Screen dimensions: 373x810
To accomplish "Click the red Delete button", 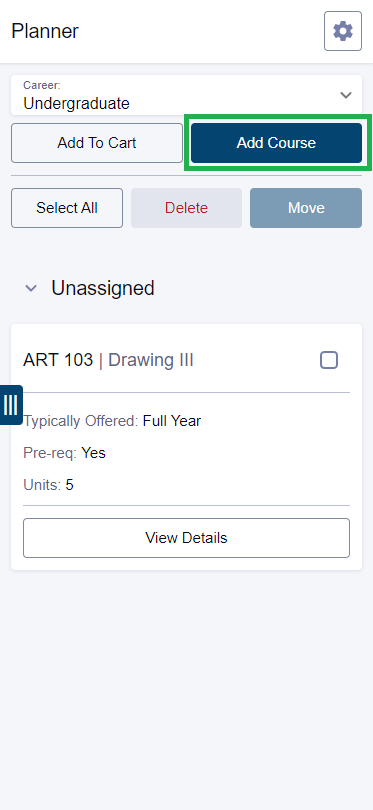I will pos(186,208).
